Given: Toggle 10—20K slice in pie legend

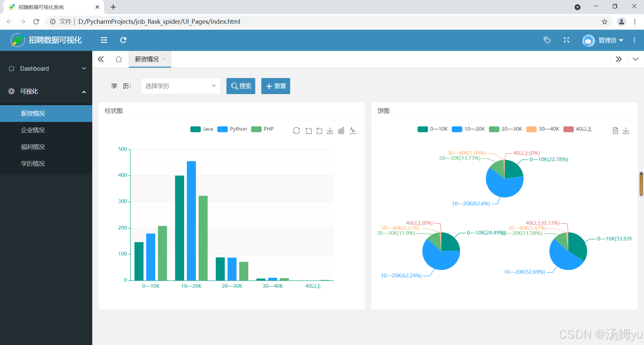Looking at the screenshot, I should [468, 129].
